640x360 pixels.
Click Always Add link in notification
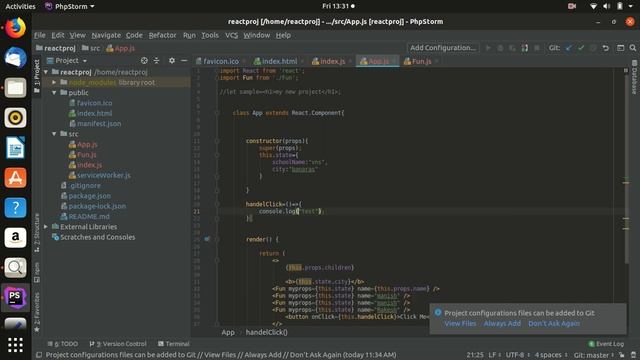(502, 323)
